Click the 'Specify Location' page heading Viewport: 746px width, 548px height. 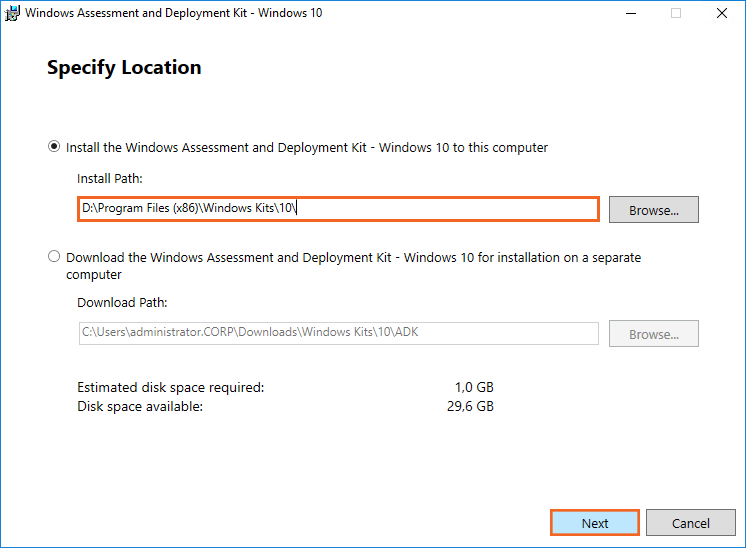[124, 68]
